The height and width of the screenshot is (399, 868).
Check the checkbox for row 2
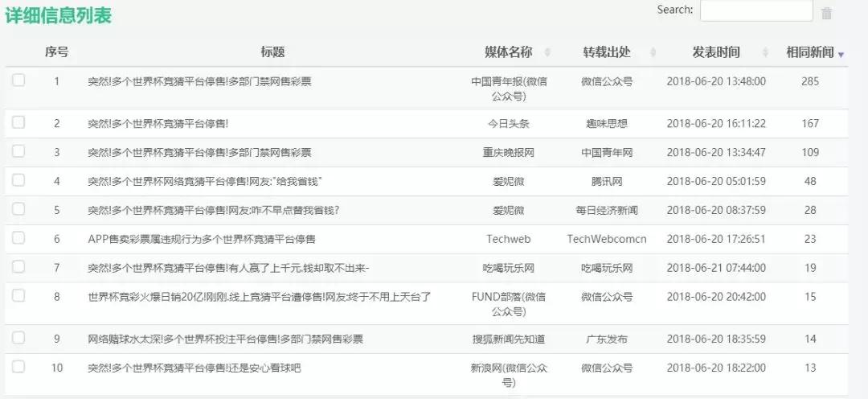[18, 122]
